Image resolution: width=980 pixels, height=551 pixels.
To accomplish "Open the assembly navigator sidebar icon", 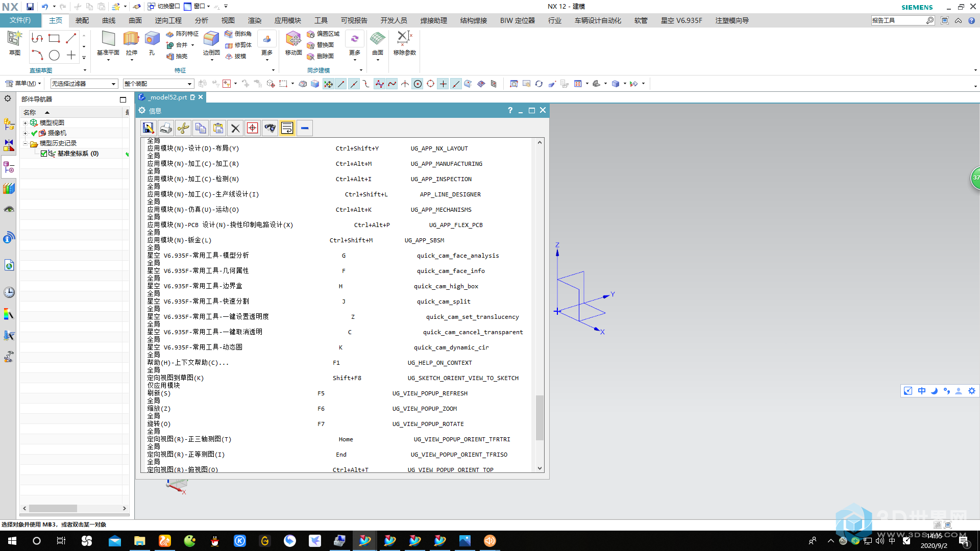I will (9, 124).
